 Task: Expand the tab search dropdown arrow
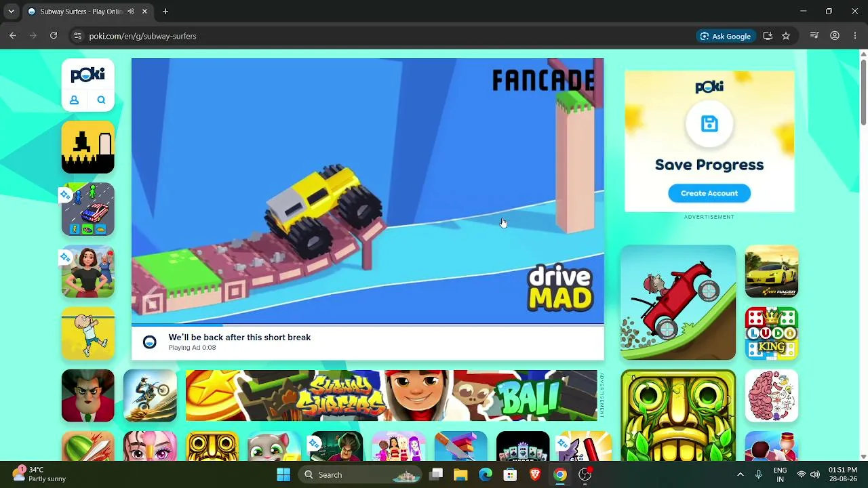(x=11, y=12)
